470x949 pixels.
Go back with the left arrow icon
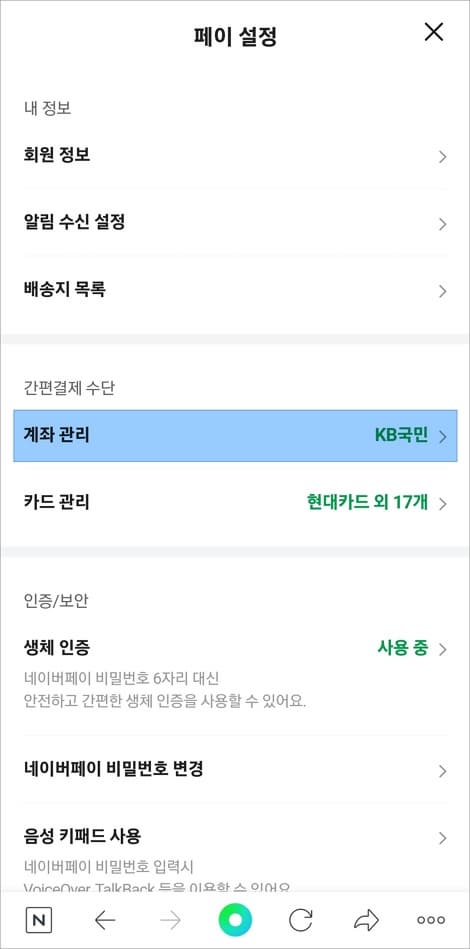point(105,921)
